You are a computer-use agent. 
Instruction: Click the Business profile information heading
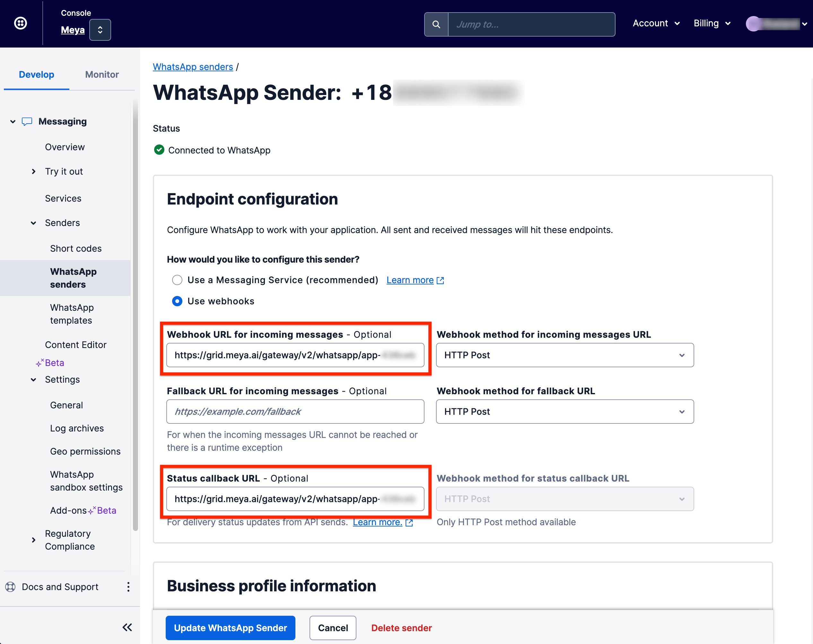click(x=272, y=586)
